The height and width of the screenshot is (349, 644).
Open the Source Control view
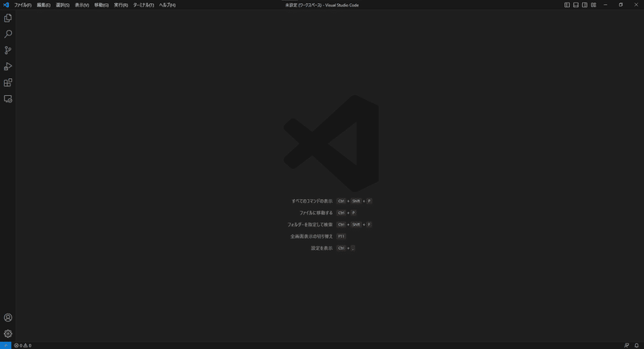coord(8,50)
